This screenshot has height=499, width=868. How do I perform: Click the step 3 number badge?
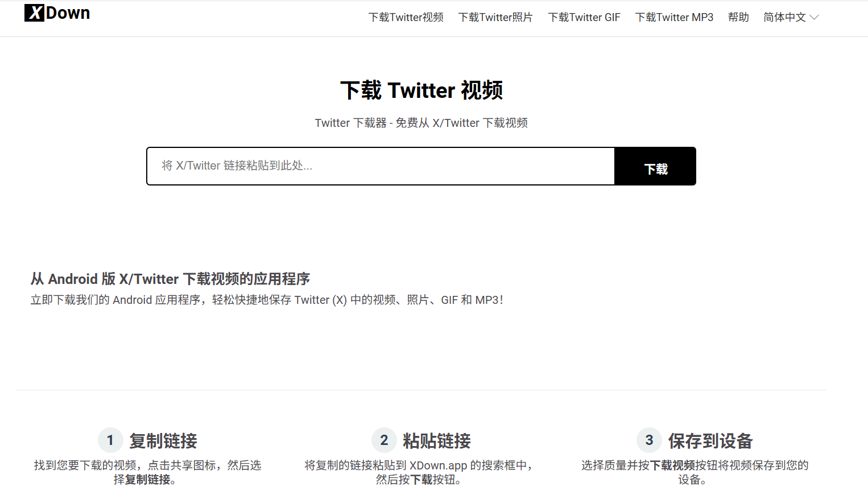click(649, 440)
